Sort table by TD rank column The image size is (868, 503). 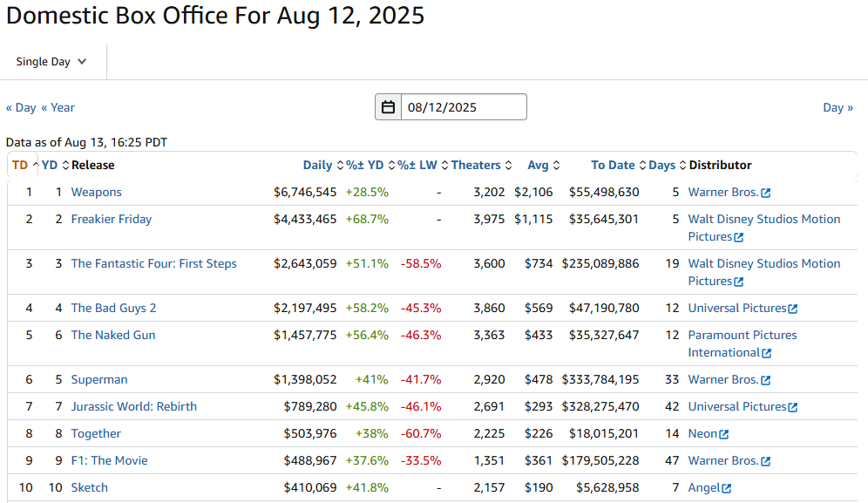coord(25,165)
